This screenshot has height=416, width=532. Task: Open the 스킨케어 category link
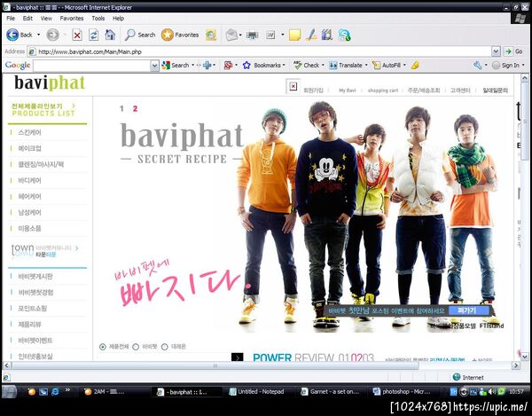tap(29, 132)
